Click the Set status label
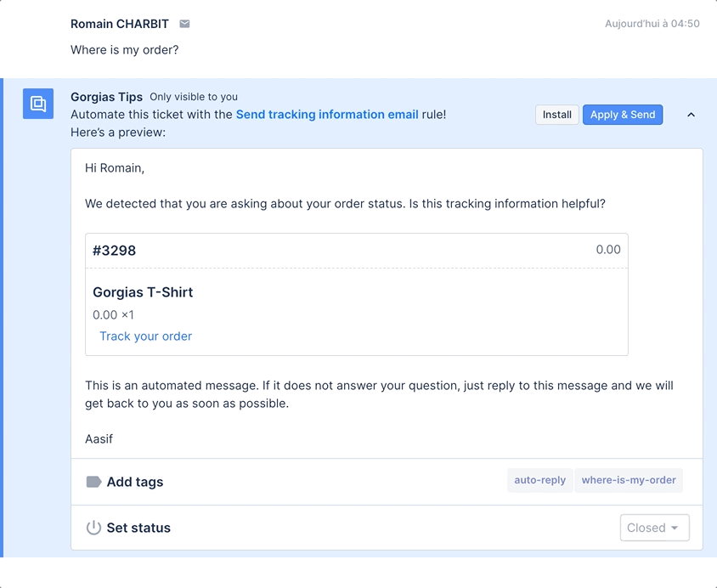 click(138, 528)
